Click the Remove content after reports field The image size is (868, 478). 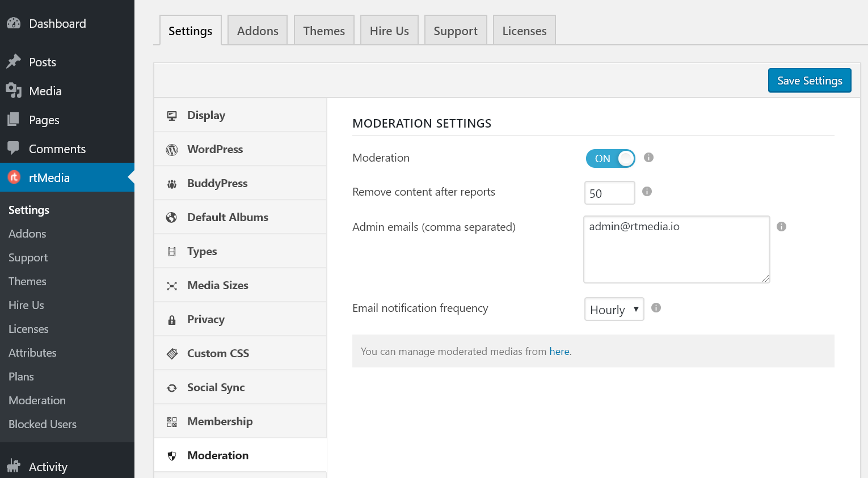pos(609,193)
